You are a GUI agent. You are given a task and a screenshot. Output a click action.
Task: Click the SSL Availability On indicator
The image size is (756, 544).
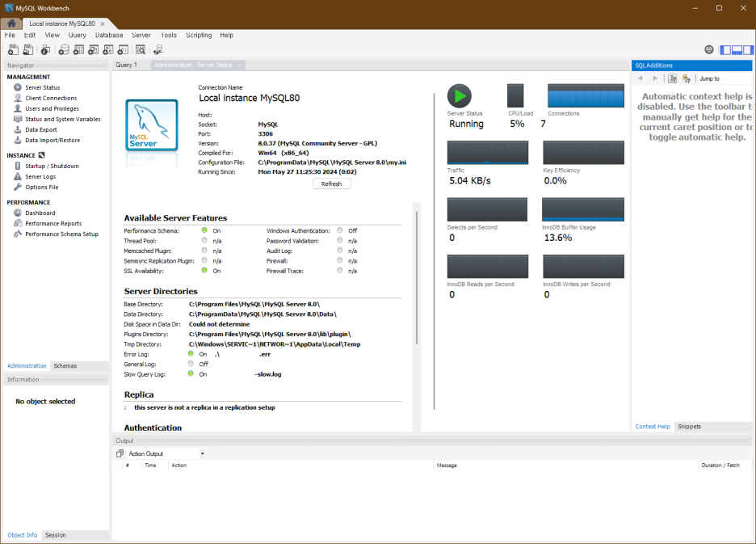204,270
